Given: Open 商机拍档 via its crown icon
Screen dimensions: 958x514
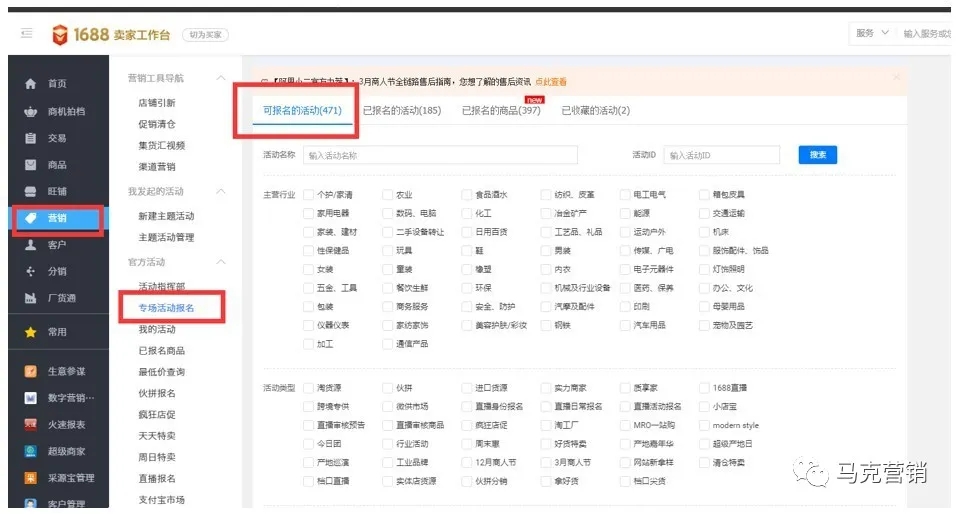Looking at the screenshot, I should pos(30,111).
